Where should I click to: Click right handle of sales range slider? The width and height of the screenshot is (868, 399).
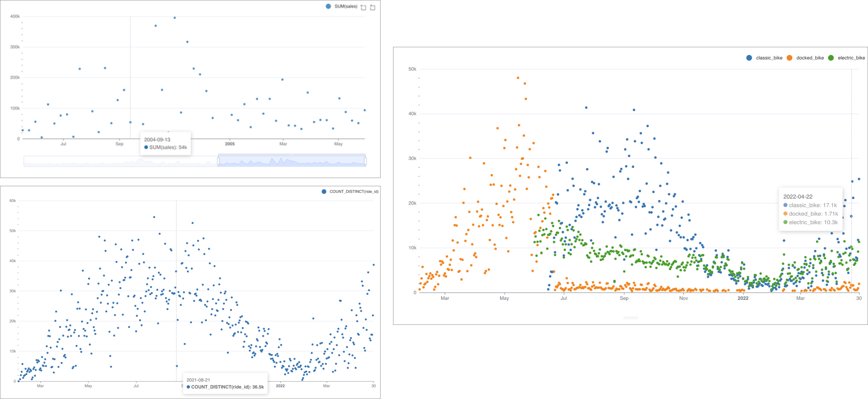365,161
